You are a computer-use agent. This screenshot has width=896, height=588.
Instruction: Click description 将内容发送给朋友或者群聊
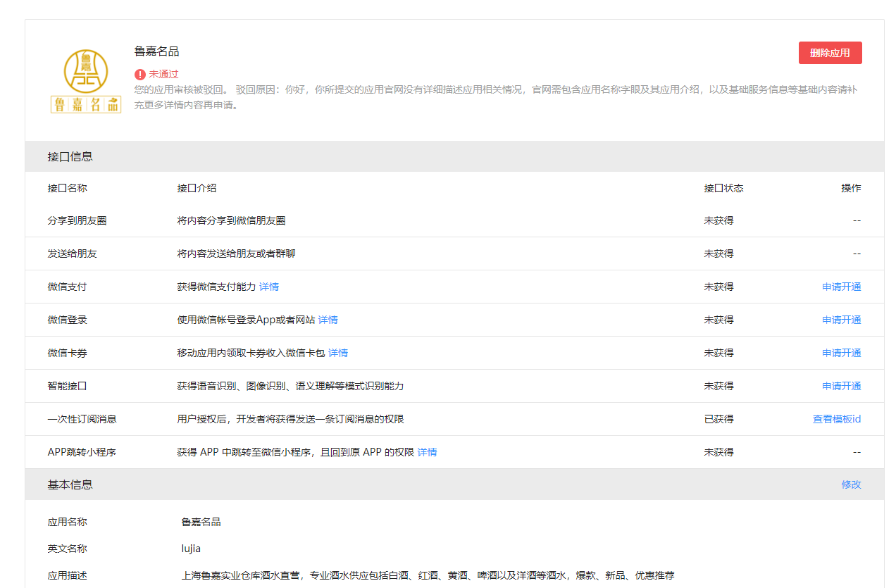tap(236, 254)
